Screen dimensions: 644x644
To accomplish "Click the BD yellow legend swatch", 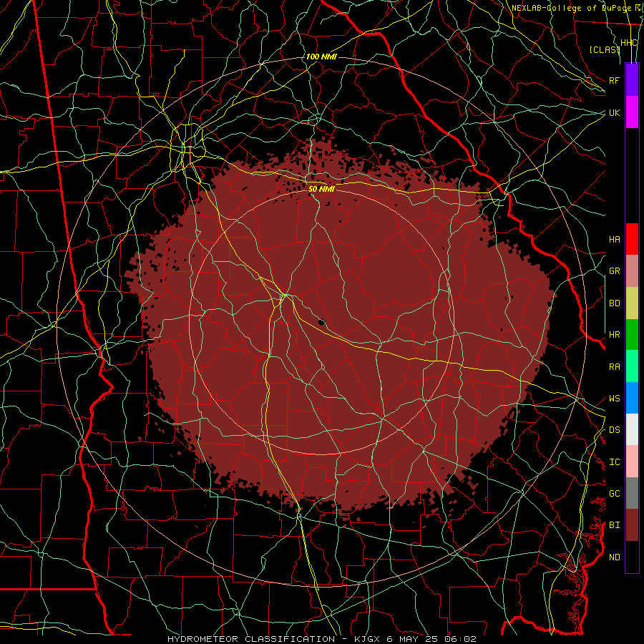I will point(632,303).
